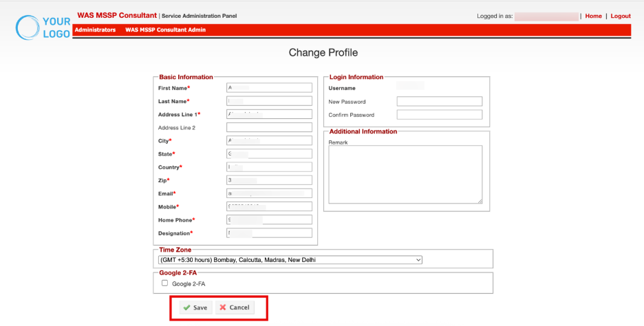This screenshot has width=644, height=326.
Task: Click the Cancel button
Action: click(x=235, y=307)
